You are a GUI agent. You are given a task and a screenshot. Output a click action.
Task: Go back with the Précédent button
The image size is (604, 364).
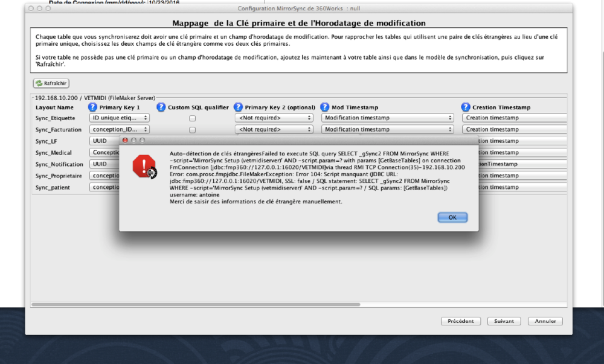[x=461, y=321]
